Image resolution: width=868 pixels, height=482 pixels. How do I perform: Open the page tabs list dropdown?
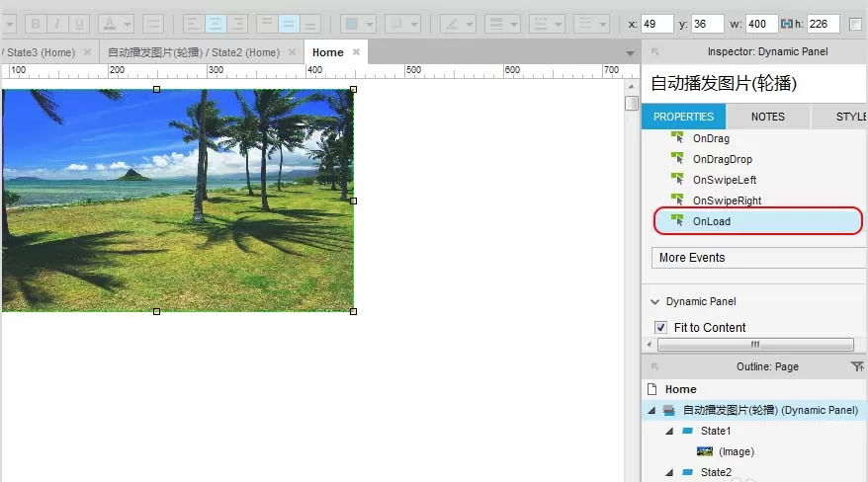point(630,53)
